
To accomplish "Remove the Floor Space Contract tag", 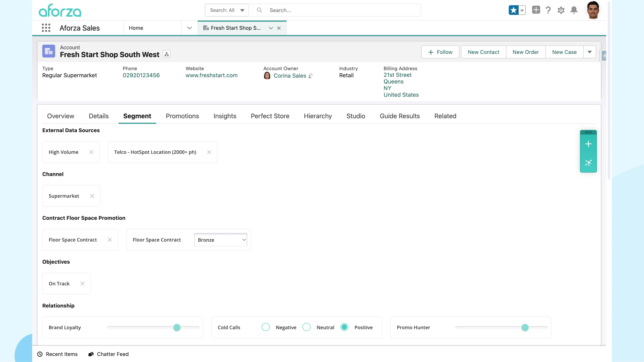I will pos(110,240).
